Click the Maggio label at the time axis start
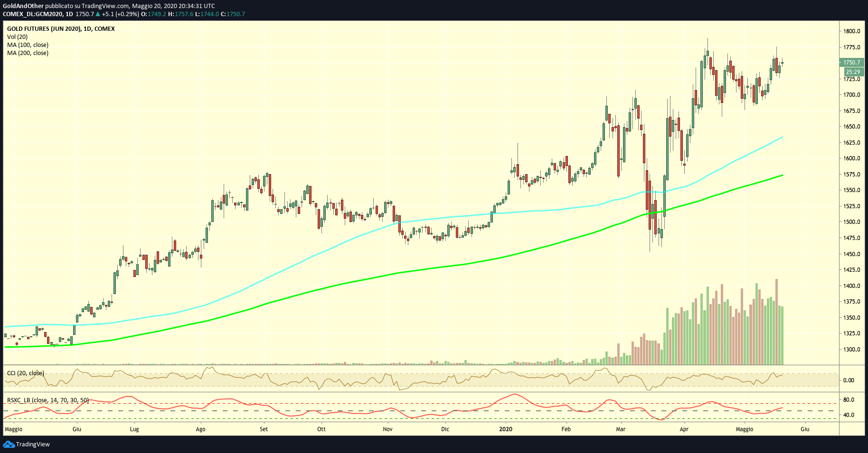The image size is (868, 453). coord(13,429)
